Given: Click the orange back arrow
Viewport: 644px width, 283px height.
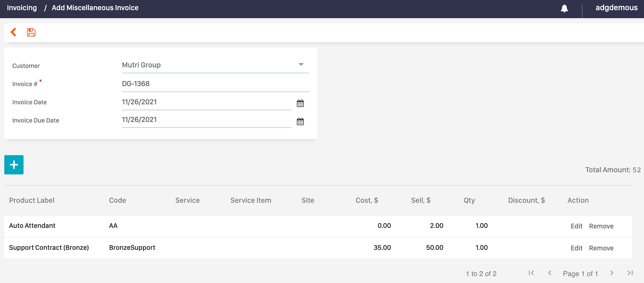Looking at the screenshot, I should (x=14, y=32).
